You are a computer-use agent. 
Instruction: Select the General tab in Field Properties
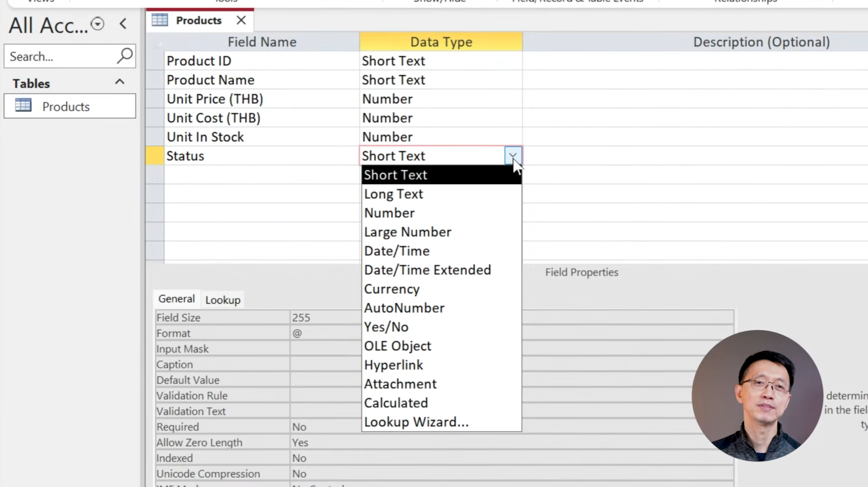pos(176,298)
